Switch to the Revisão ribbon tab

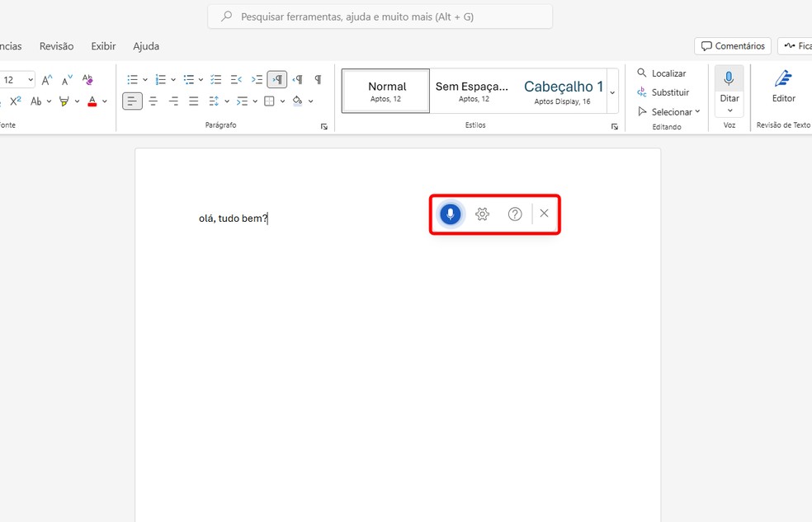point(56,46)
